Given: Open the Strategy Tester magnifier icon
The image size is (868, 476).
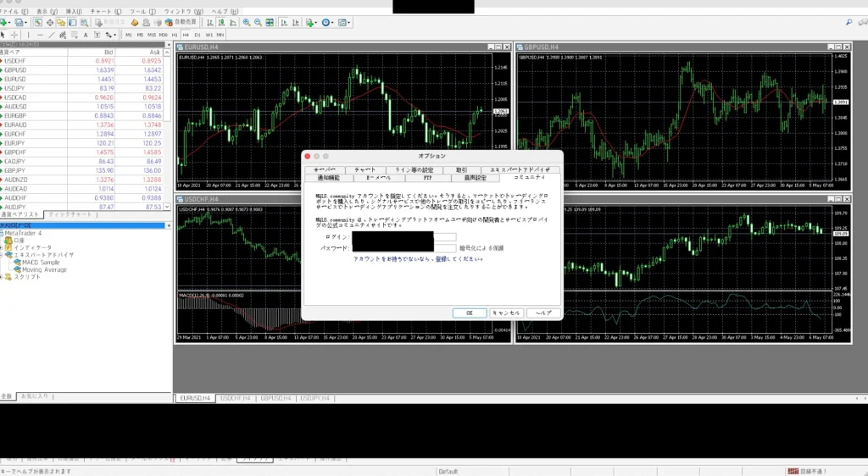Looking at the screenshot, I should tap(84, 23).
